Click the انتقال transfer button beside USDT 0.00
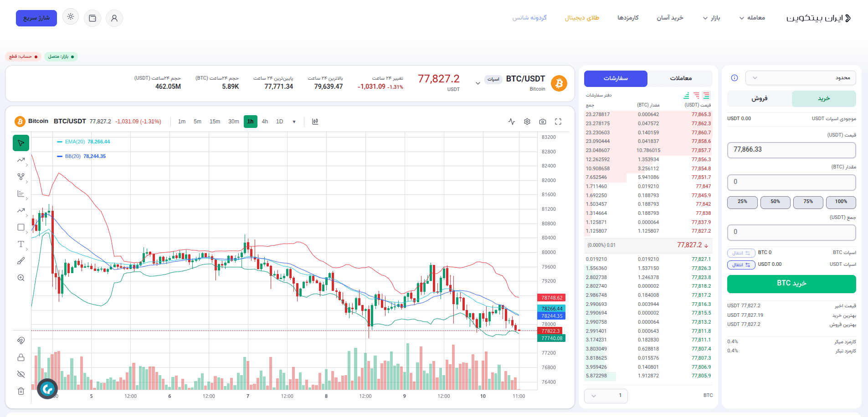Screen dimensions: 868x417 741,264
